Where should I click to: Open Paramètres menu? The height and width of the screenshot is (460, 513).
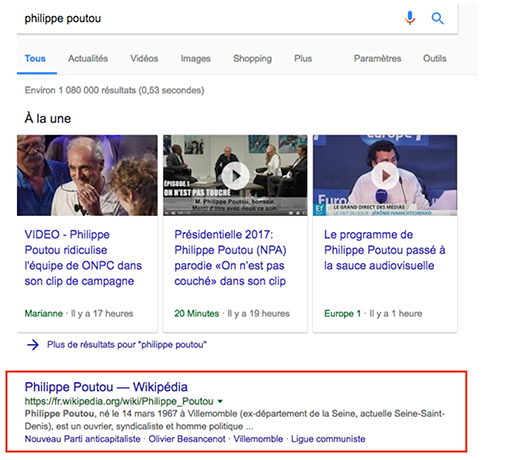pyautogui.click(x=377, y=58)
